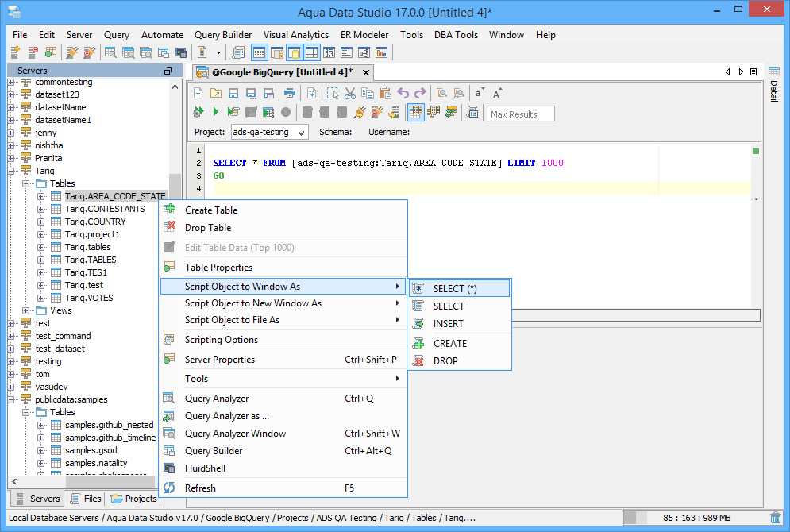Collapse the publicdata:samples node
This screenshot has width=790, height=532.
pos(11,399)
